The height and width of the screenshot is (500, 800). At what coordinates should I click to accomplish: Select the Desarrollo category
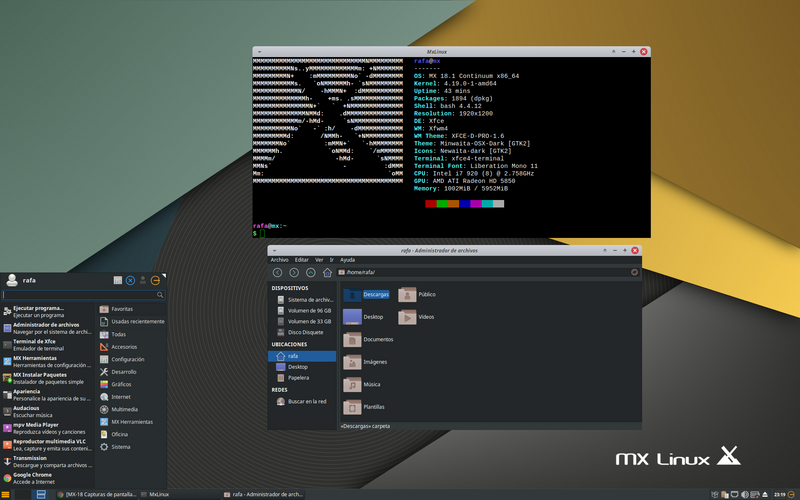(x=131, y=371)
